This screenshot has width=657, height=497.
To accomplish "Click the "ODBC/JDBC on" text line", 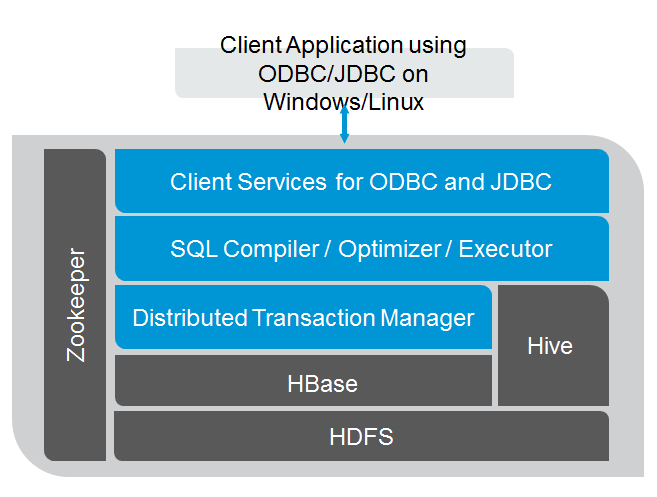I will tap(344, 73).
